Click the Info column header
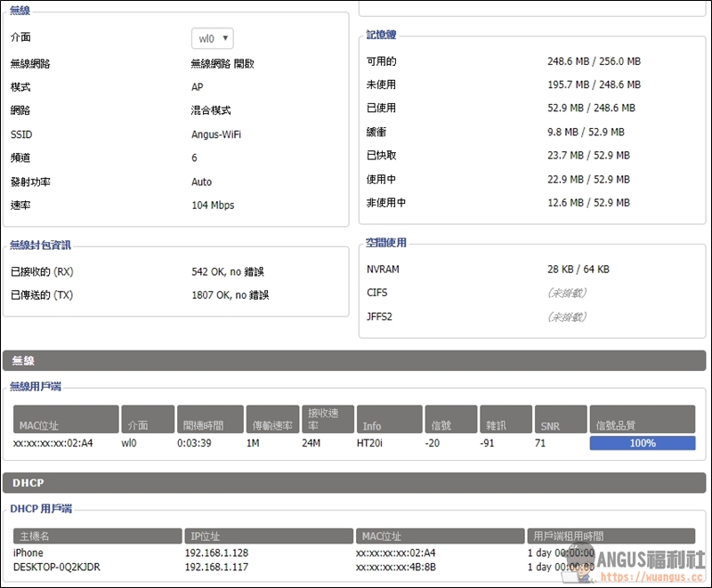This screenshot has height=588, width=712. click(389, 420)
